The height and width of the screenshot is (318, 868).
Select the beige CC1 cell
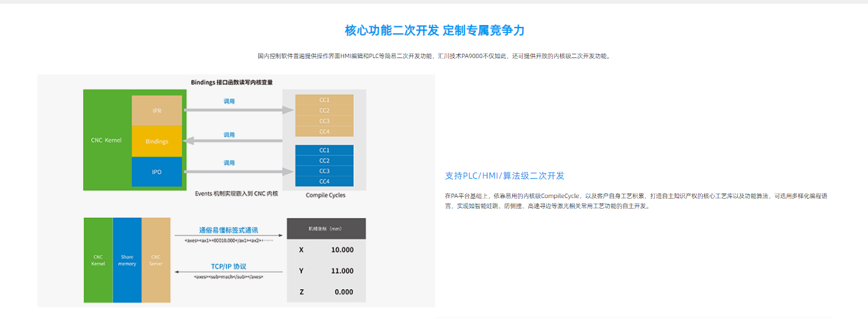click(324, 100)
